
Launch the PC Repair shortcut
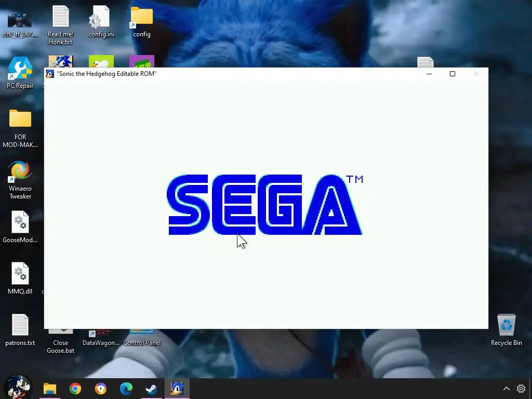pos(20,73)
